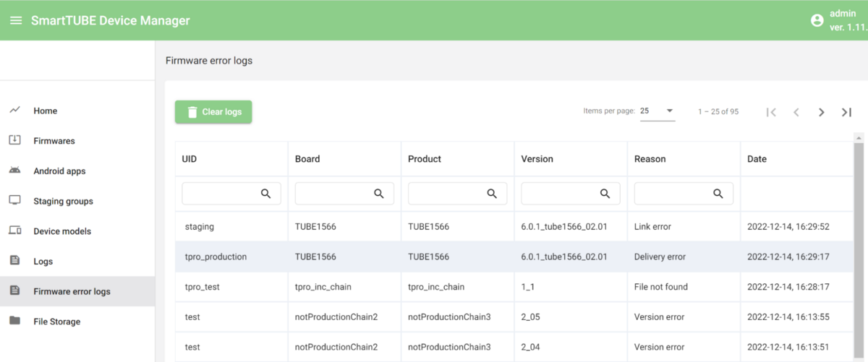Click 'SmartTUBE Device Manager' title
The width and height of the screenshot is (868, 362).
(111, 20)
